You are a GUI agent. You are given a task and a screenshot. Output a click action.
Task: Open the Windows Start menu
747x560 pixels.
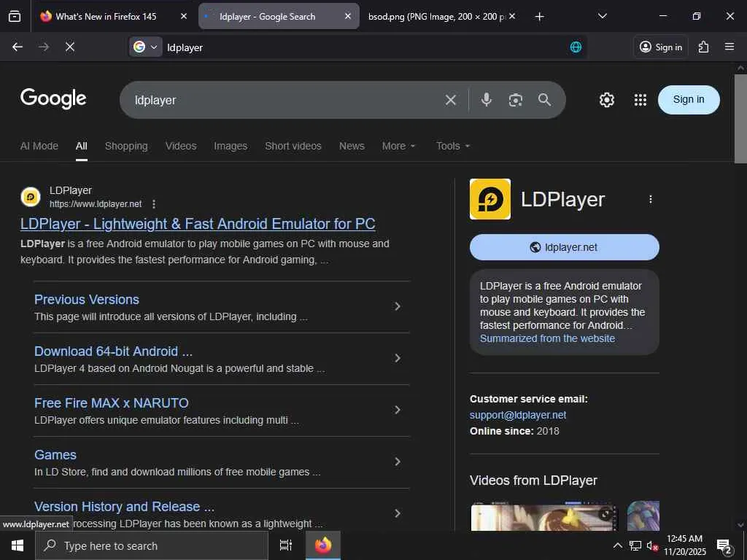coord(18,545)
